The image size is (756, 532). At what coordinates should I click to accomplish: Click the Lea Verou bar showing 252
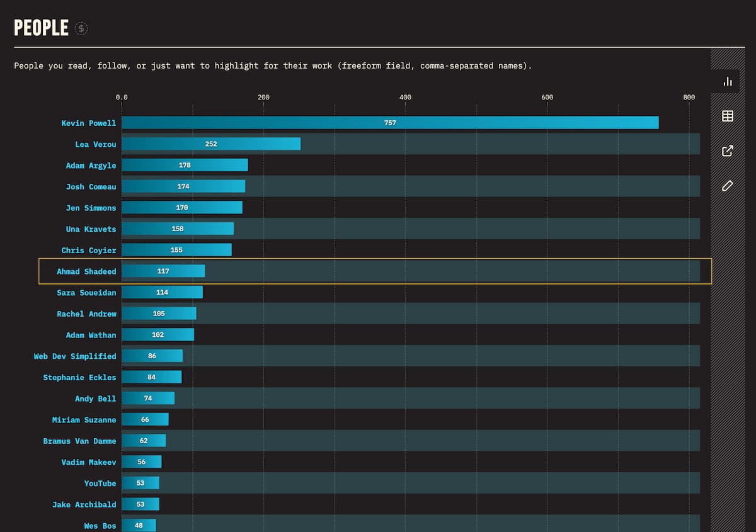click(x=211, y=144)
